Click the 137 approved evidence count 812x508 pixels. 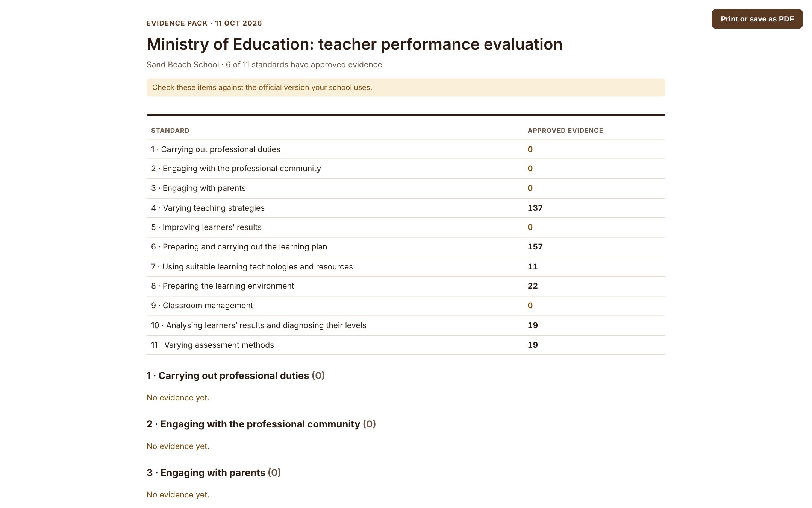click(535, 208)
